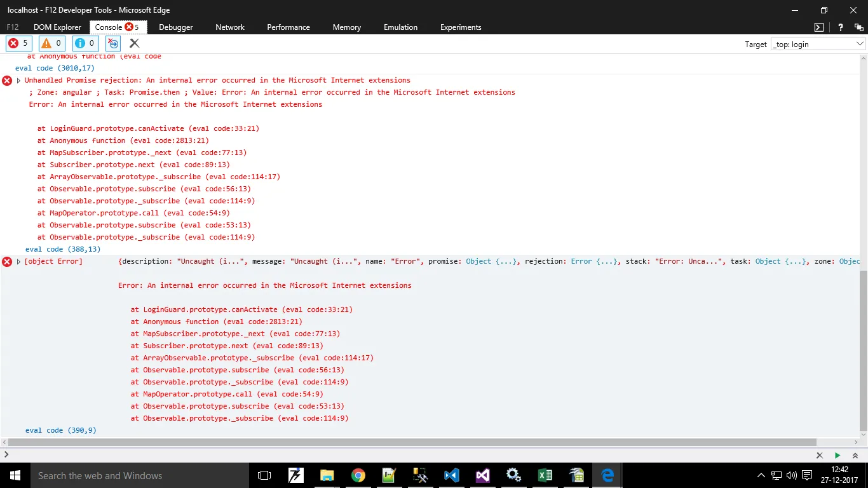Show hidden system tray icons

(761, 475)
